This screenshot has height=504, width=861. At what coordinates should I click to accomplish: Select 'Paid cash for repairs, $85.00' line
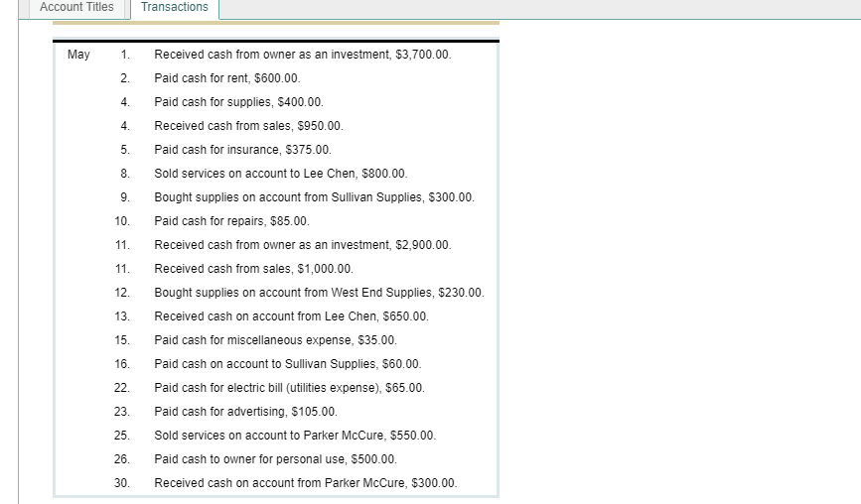231,221
